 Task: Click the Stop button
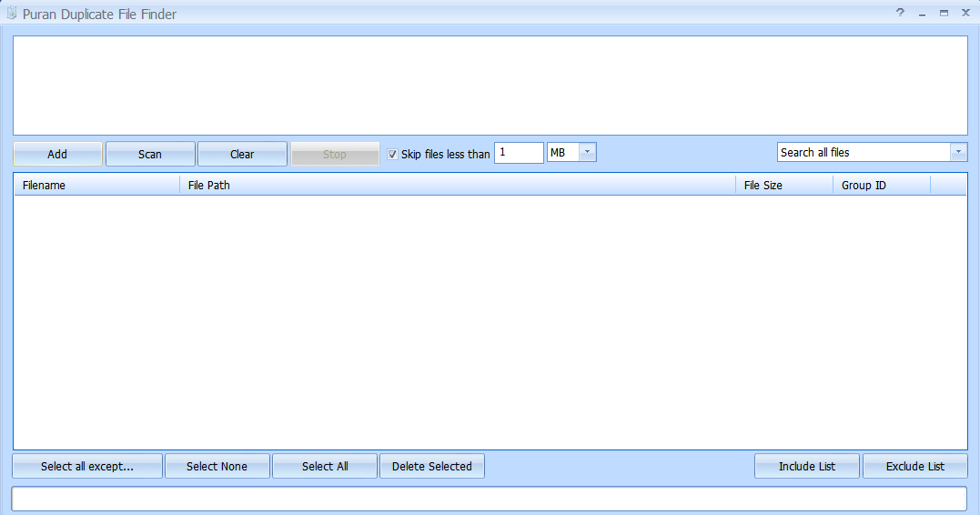[x=335, y=154]
